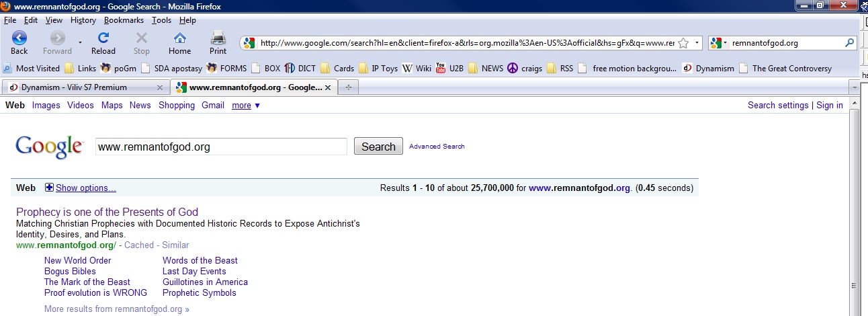Viewport: 868px width, 316px height.
Task: Click the site icon in the URL bar
Action: (250, 43)
